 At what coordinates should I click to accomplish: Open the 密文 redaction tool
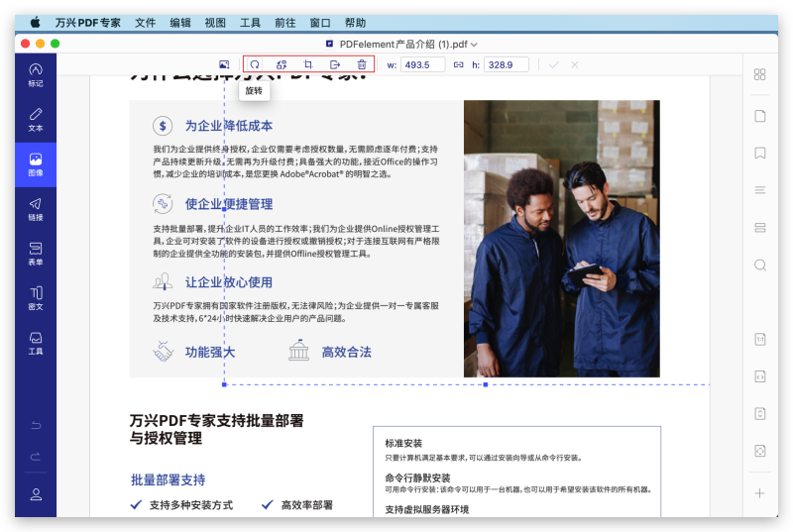coord(36,298)
